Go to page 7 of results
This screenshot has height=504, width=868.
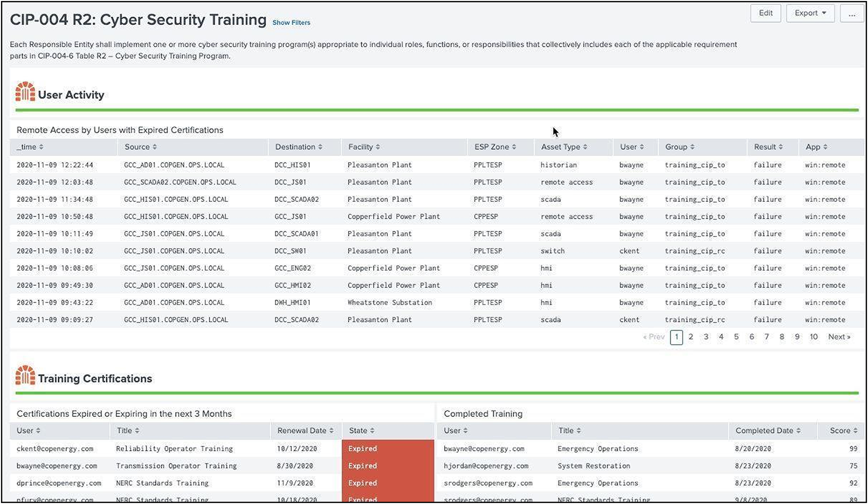click(767, 337)
